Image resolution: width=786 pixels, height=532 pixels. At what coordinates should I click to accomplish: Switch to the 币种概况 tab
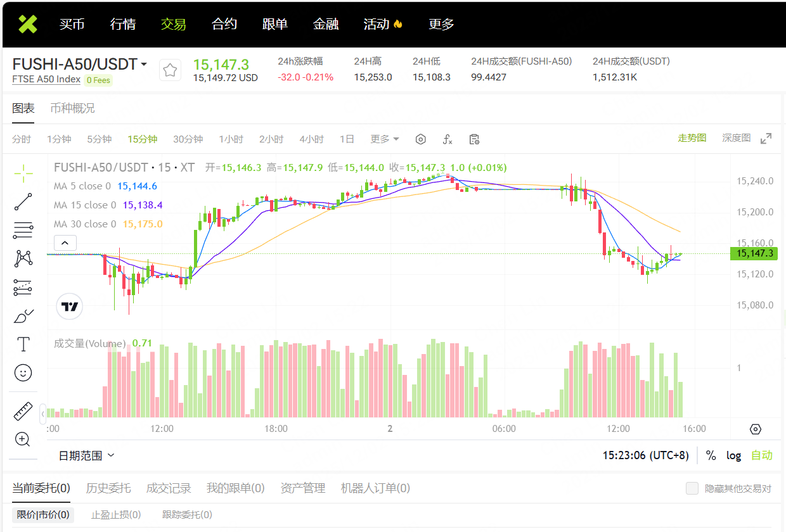(74, 108)
